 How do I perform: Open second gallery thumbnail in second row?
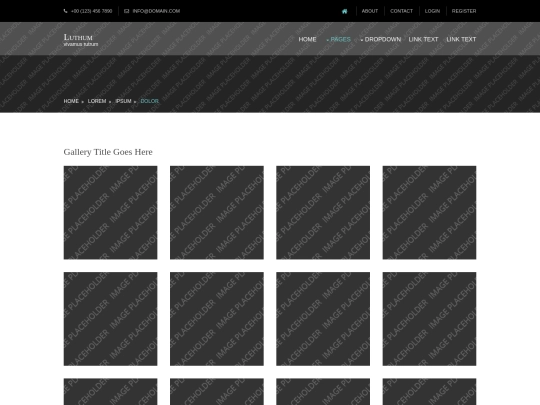point(217,319)
